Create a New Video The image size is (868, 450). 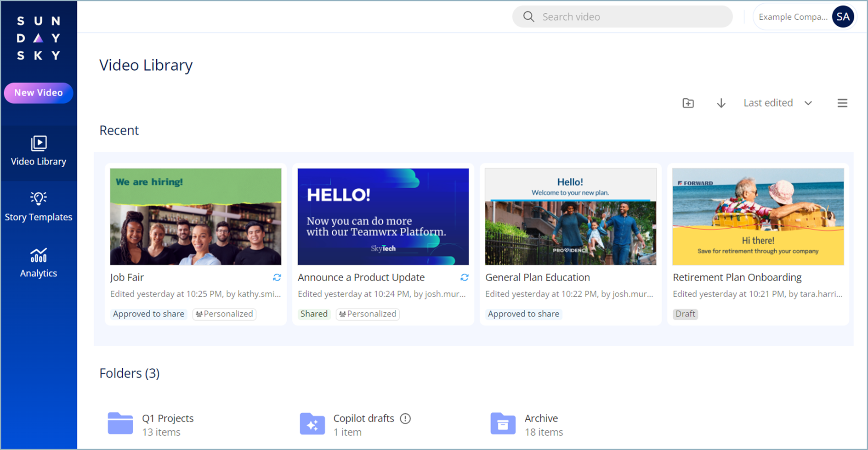click(x=39, y=93)
